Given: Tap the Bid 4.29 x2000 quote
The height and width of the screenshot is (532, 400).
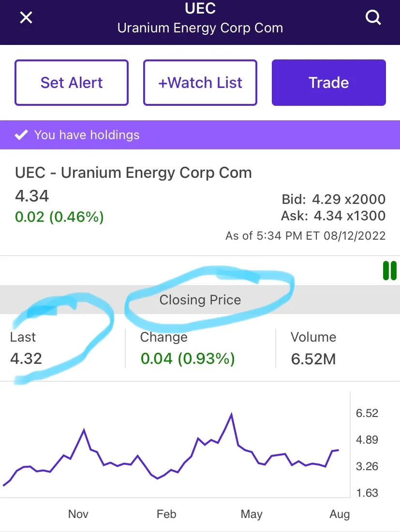Looking at the screenshot, I should tap(333, 199).
